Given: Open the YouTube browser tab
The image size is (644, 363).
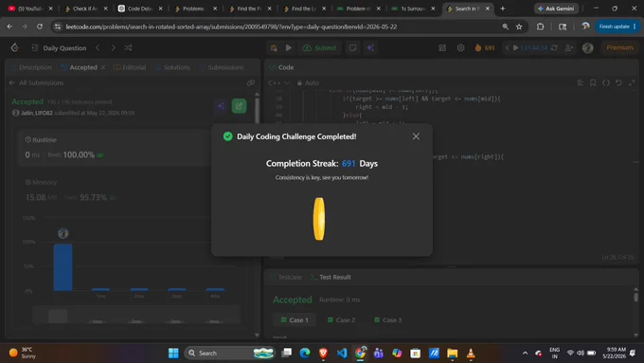Looking at the screenshot, I should [30, 9].
